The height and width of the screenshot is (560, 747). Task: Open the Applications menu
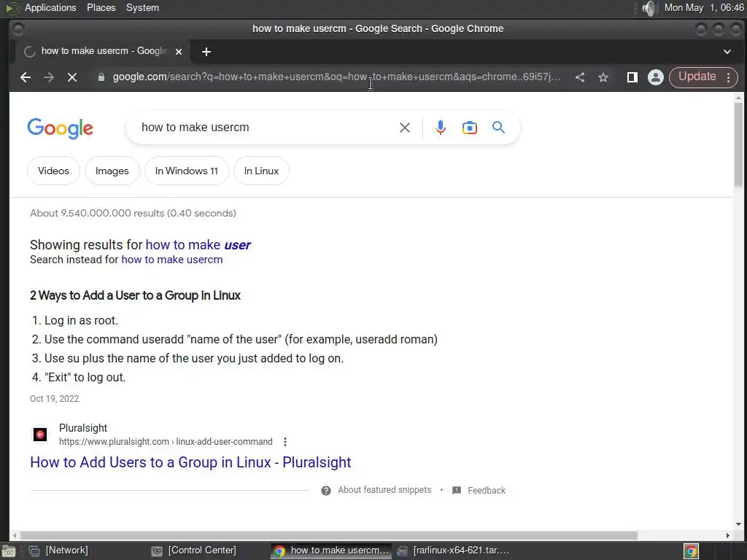point(50,7)
